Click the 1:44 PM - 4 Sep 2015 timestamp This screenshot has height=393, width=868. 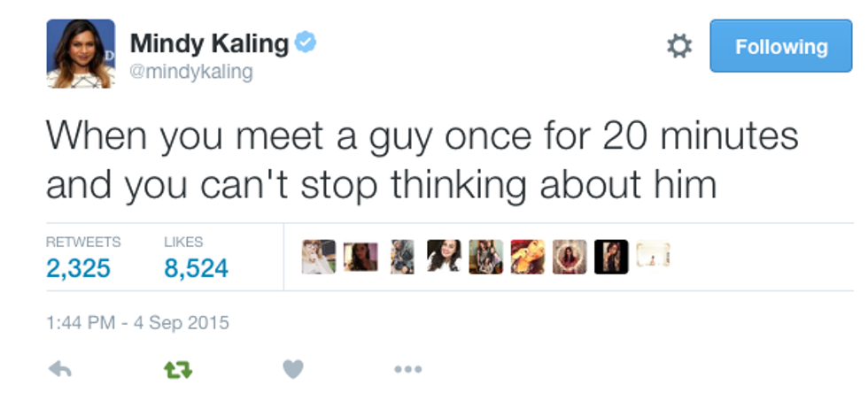(x=137, y=322)
